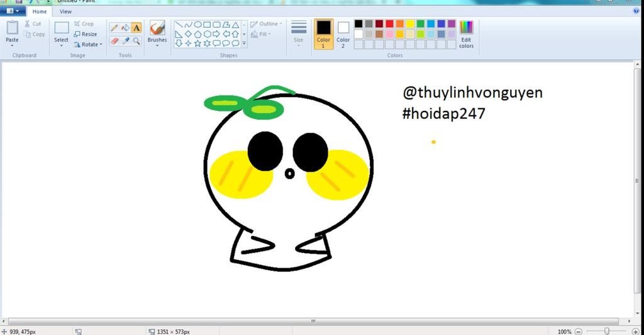Viewport: 644px width, 335px height.
Task: Choose the Oval shape
Action: tap(197, 25)
